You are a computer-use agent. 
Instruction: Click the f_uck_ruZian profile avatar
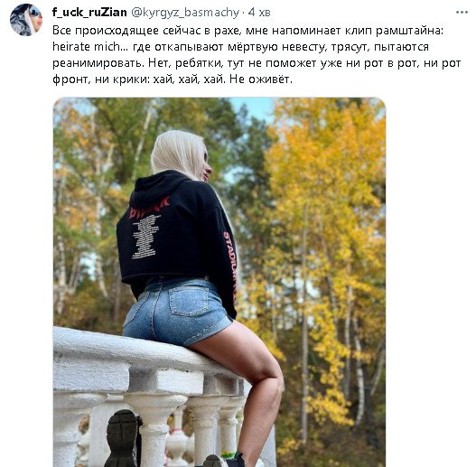tap(26, 20)
